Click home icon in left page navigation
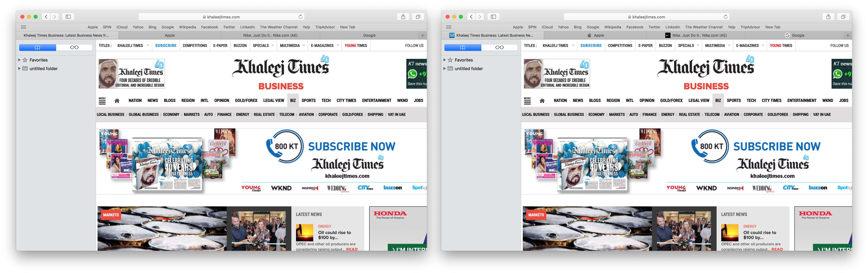The width and height of the screenshot is (868, 273). pos(117,101)
